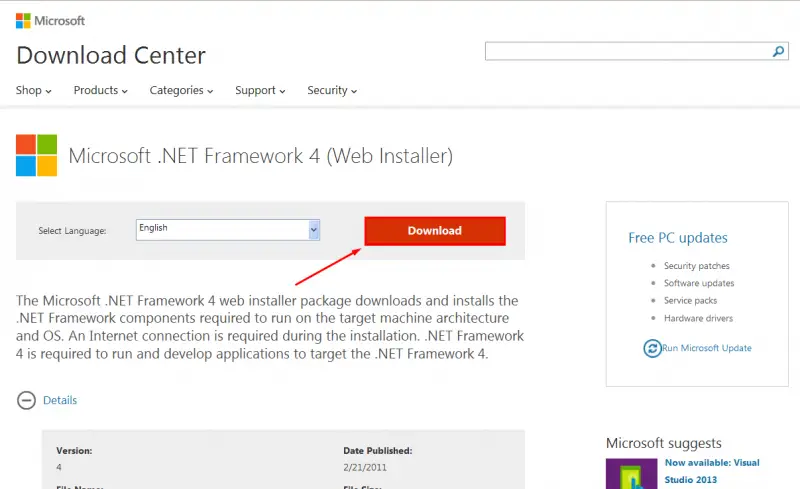Open the Select Language dropdown
This screenshot has height=489, width=800.
pyautogui.click(x=228, y=230)
